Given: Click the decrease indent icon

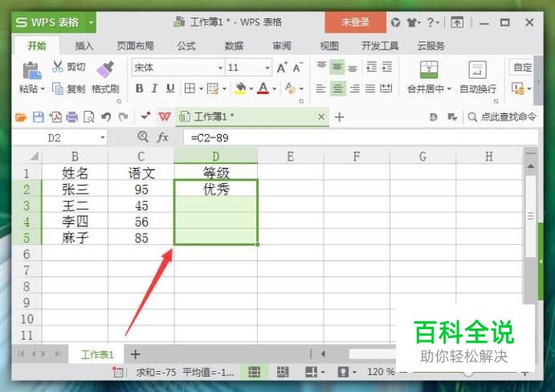Looking at the screenshot, I should [x=371, y=67].
